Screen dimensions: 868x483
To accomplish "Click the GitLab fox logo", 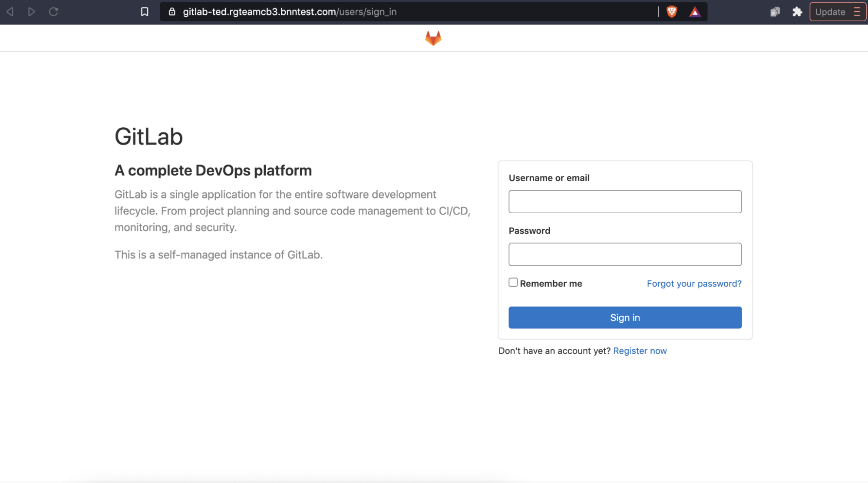I will 433,38.
